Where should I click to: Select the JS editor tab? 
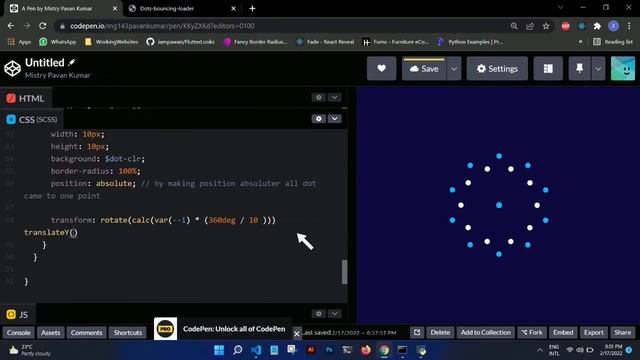click(x=18, y=314)
